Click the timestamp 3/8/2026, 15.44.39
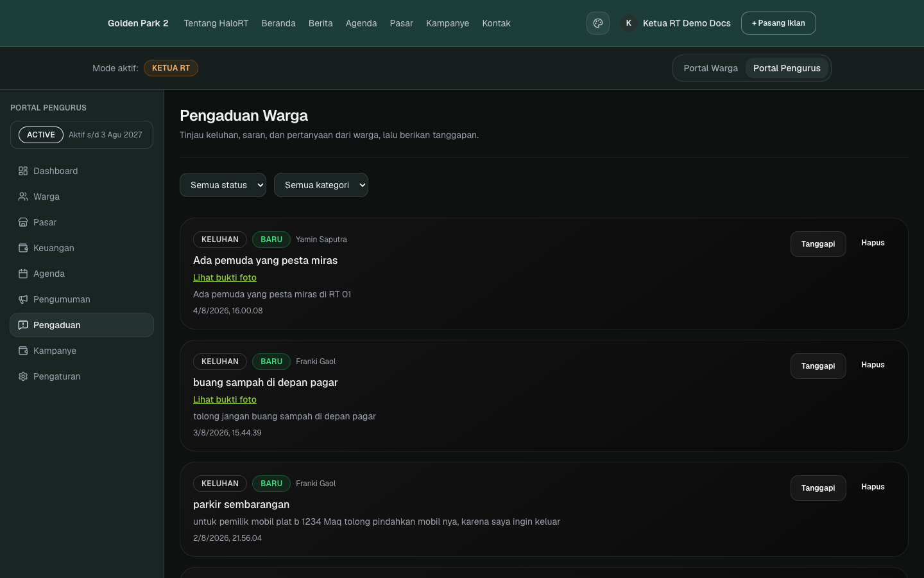 pos(227,432)
